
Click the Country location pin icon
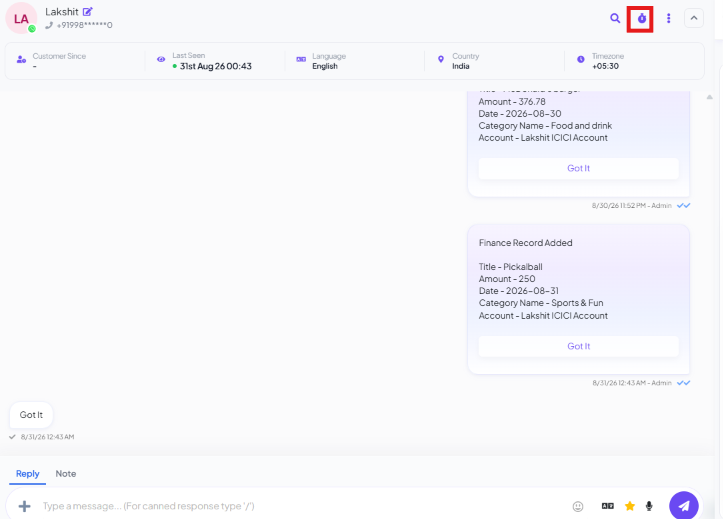coord(441,59)
